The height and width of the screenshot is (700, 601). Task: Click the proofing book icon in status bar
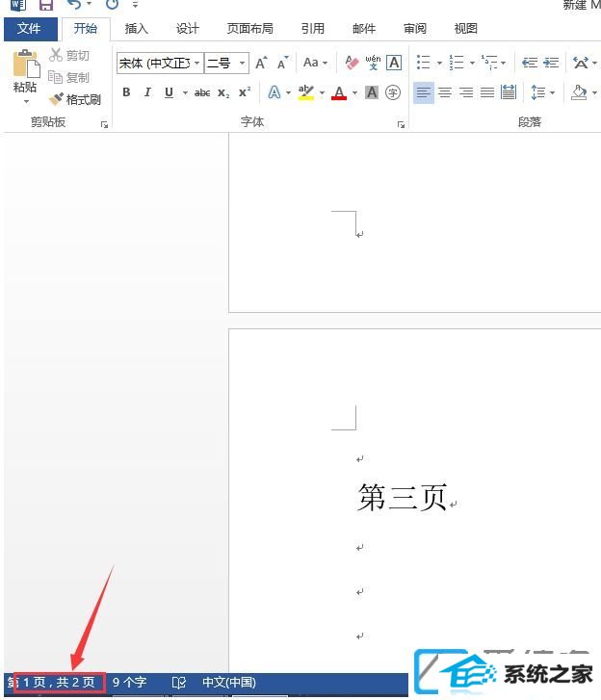pos(178,682)
